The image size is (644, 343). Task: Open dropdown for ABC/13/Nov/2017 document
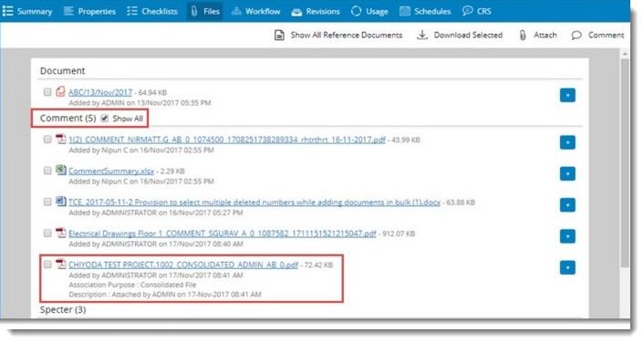click(567, 95)
